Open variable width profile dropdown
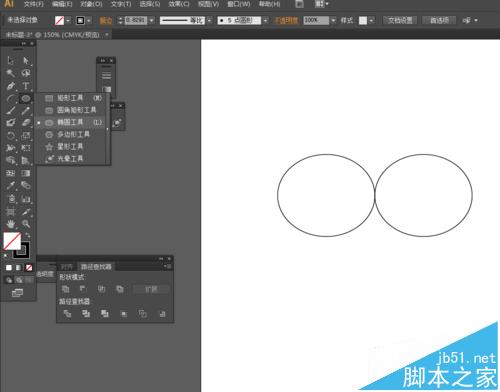The height and width of the screenshot is (392, 500). (x=209, y=21)
